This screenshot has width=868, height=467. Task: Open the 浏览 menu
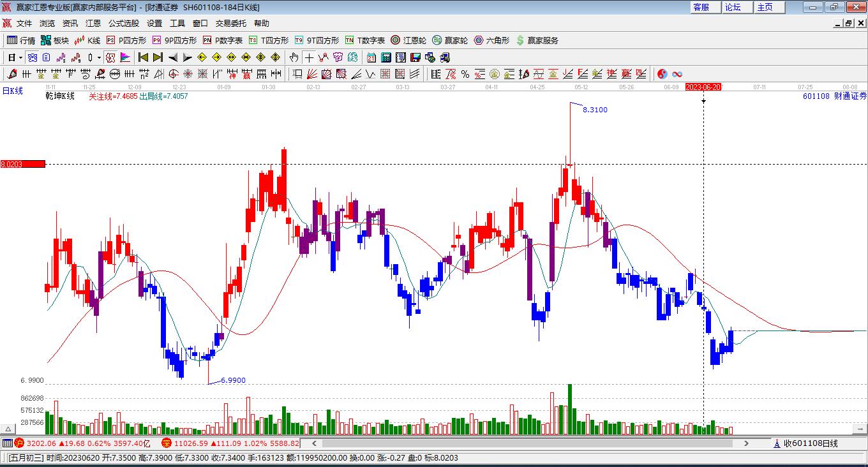[x=47, y=24]
